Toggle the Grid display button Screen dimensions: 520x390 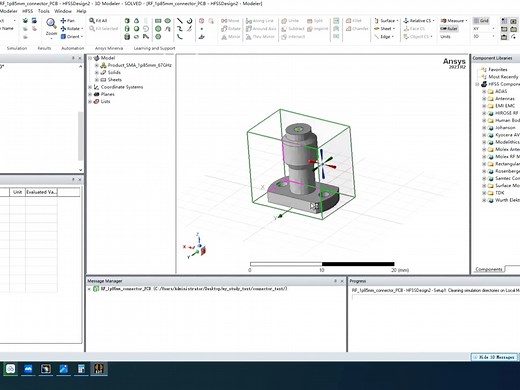pos(481,21)
